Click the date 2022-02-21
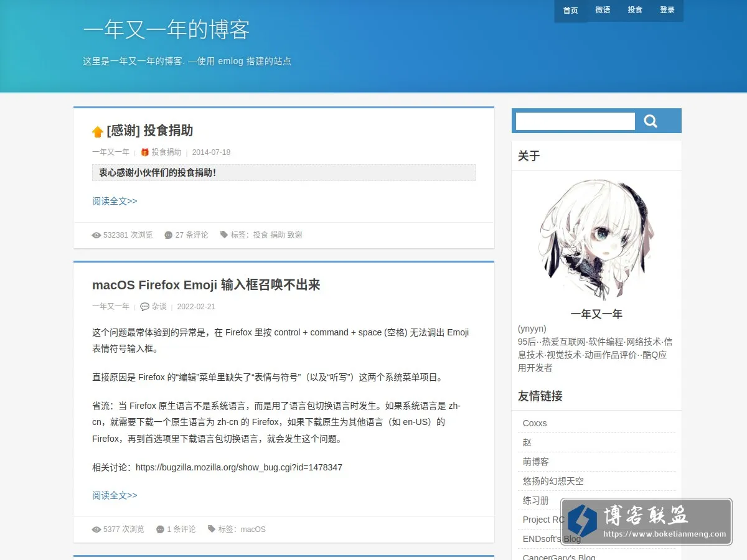 [x=196, y=306]
